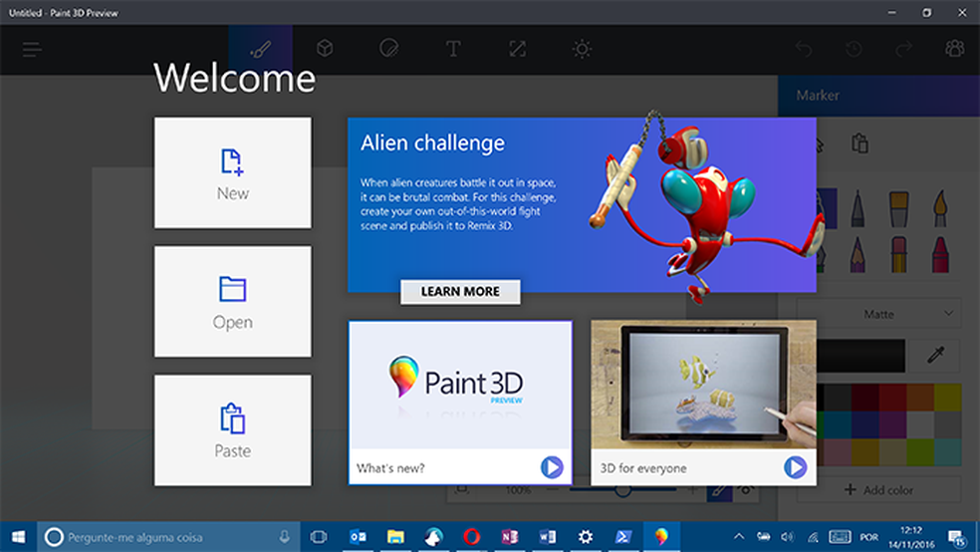Image resolution: width=980 pixels, height=552 pixels.
Task: Click the Paste tile in Welcome
Action: 232,430
